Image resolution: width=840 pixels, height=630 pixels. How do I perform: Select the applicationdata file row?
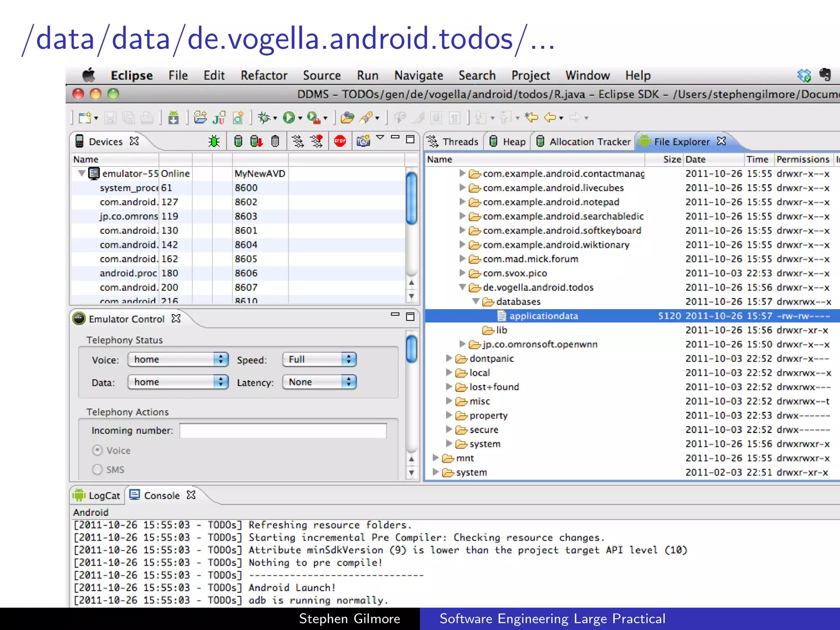pos(632,316)
